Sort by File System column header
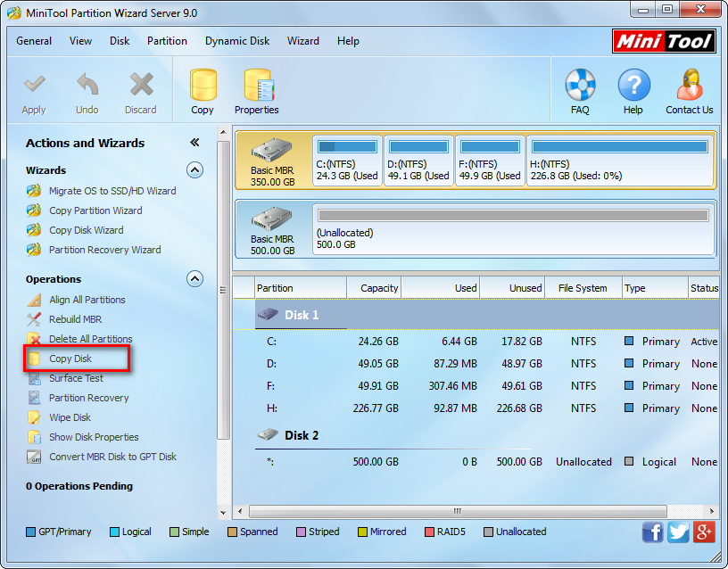 pyautogui.click(x=583, y=288)
